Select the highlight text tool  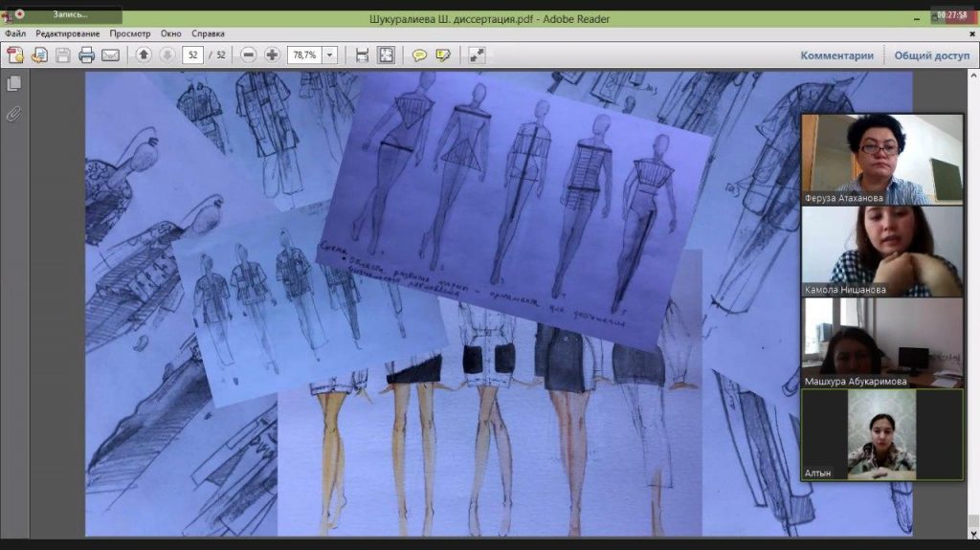pyautogui.click(x=443, y=55)
